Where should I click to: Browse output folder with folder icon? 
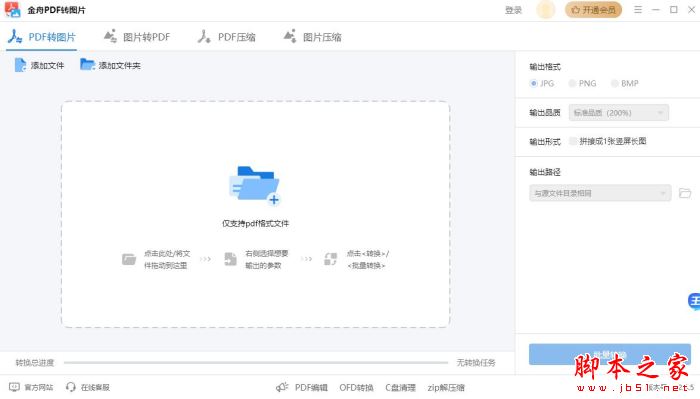coord(685,193)
